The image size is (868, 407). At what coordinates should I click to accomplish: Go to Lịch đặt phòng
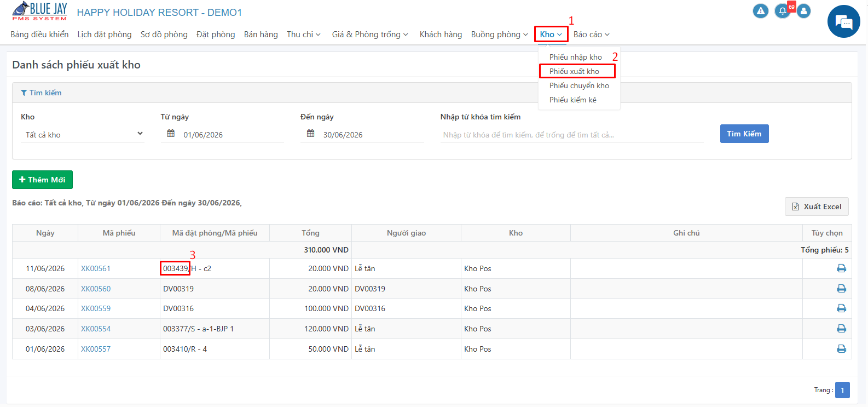tap(105, 35)
